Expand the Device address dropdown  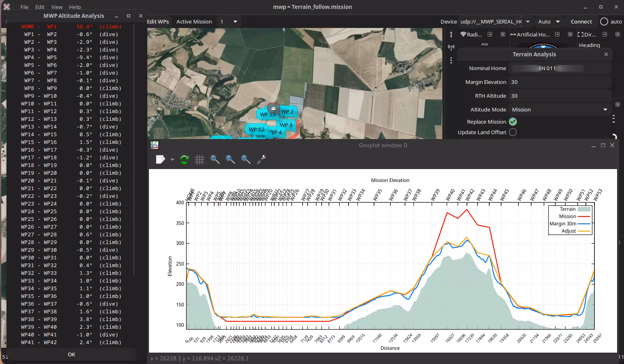click(528, 22)
